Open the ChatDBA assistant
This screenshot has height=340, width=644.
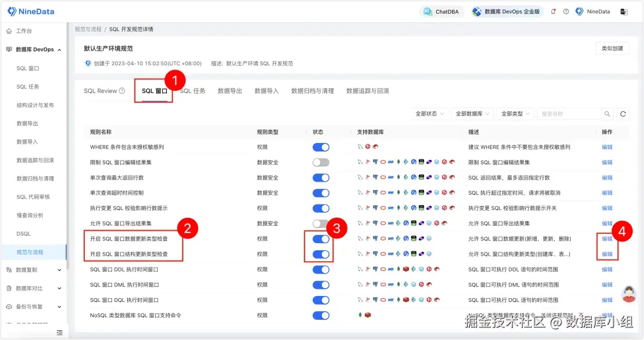442,11
